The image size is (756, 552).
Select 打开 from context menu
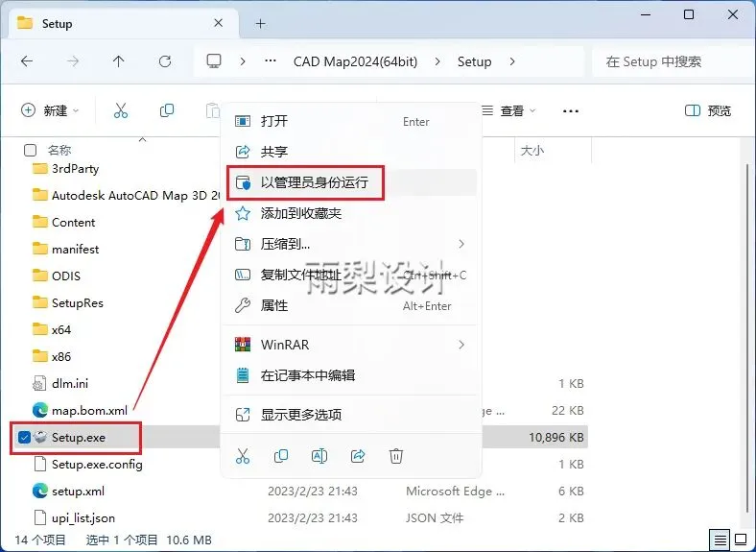pos(351,121)
